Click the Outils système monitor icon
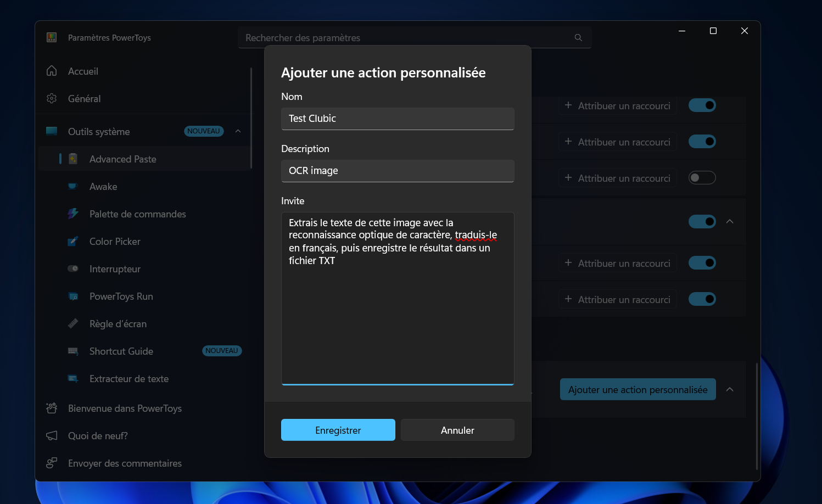 [52, 131]
